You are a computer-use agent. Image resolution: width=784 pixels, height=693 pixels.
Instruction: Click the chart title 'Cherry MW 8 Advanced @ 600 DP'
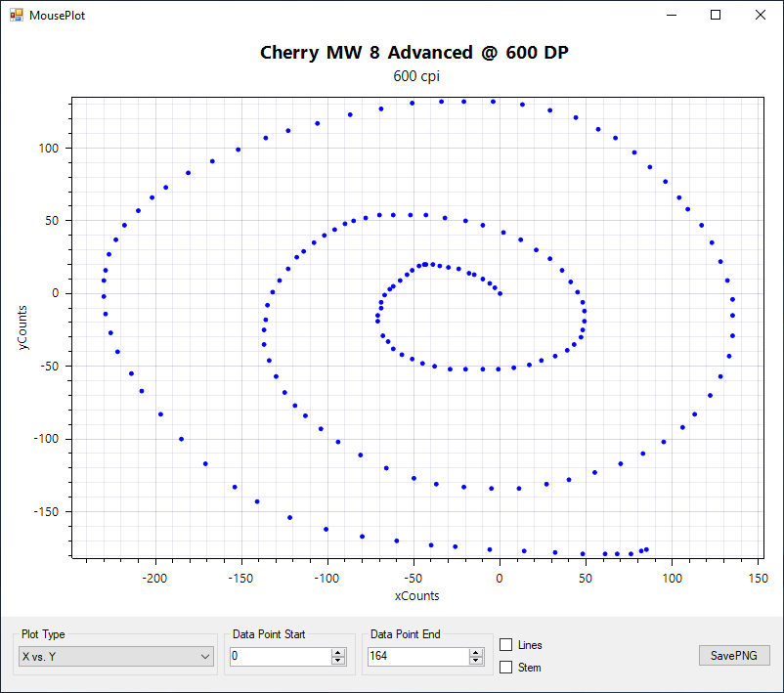[x=414, y=53]
